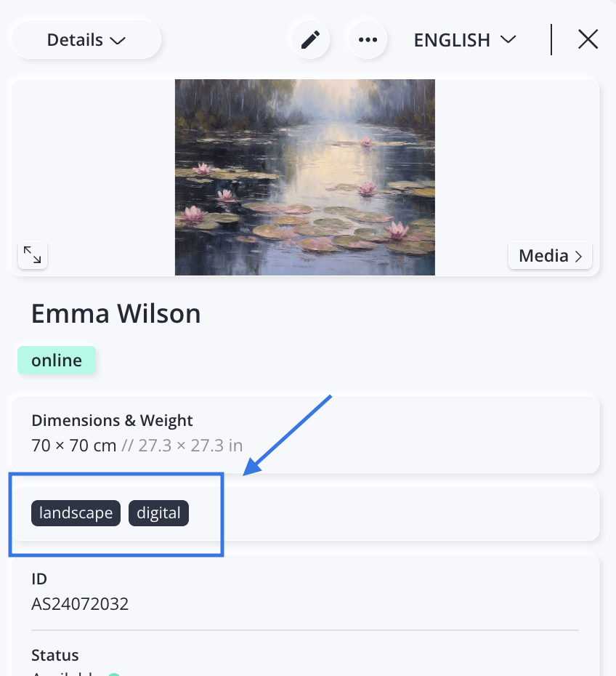The height and width of the screenshot is (676, 616).
Task: Click the pencil edit icon
Action: (311, 40)
